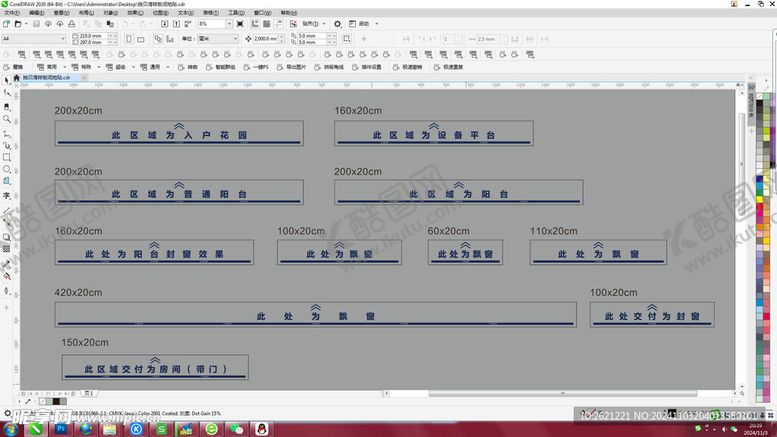Click the 智能群组 plugin button
This screenshot has height=437, width=777.
pos(221,67)
